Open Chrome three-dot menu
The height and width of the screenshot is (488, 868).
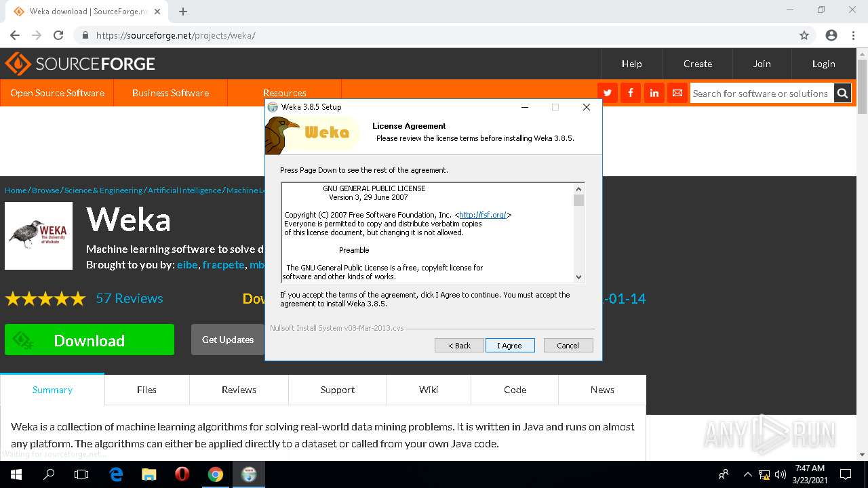coord(853,35)
